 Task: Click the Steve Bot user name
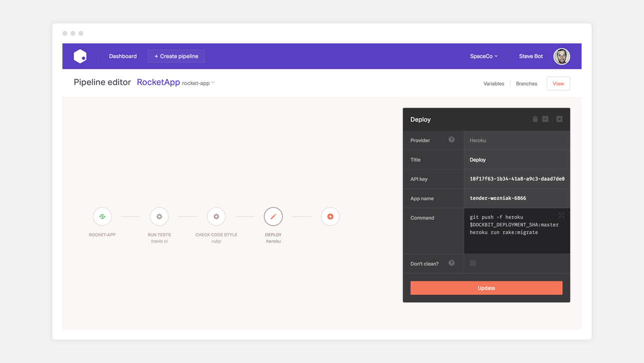pos(531,56)
